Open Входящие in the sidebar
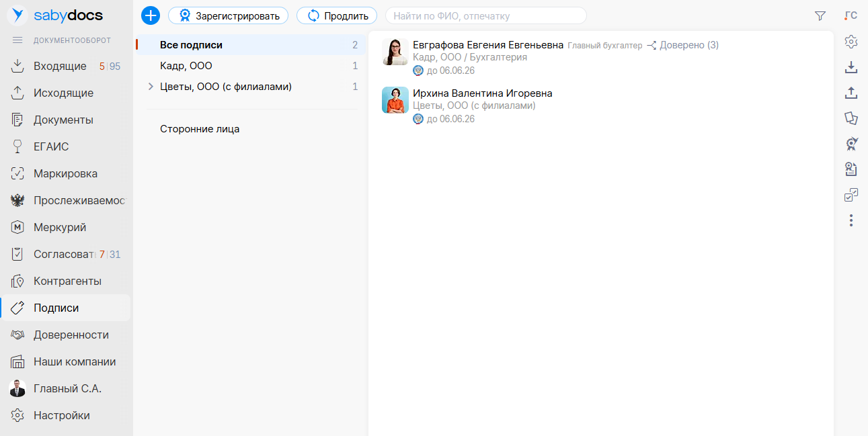 pyautogui.click(x=60, y=66)
